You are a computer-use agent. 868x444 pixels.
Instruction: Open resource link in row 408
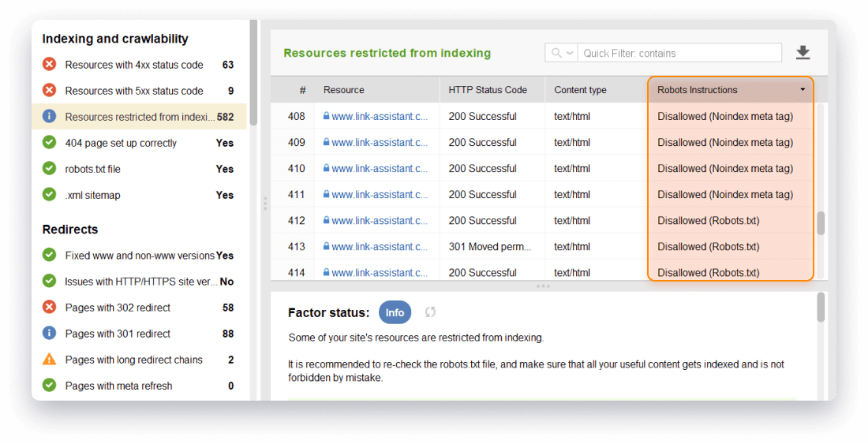380,116
